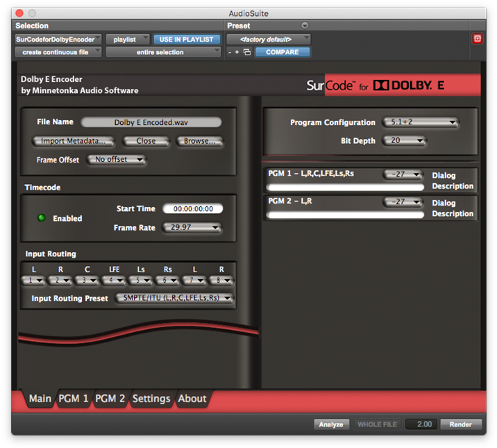The height and width of the screenshot is (448, 497).
Task: Toggle USE IN PLAYLIST button
Action: pyautogui.click(x=186, y=40)
